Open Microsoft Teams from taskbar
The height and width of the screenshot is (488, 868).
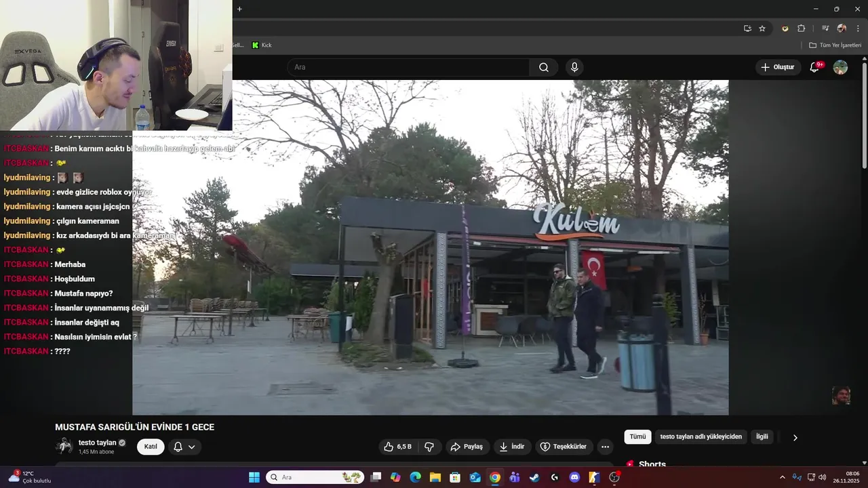[515, 477]
